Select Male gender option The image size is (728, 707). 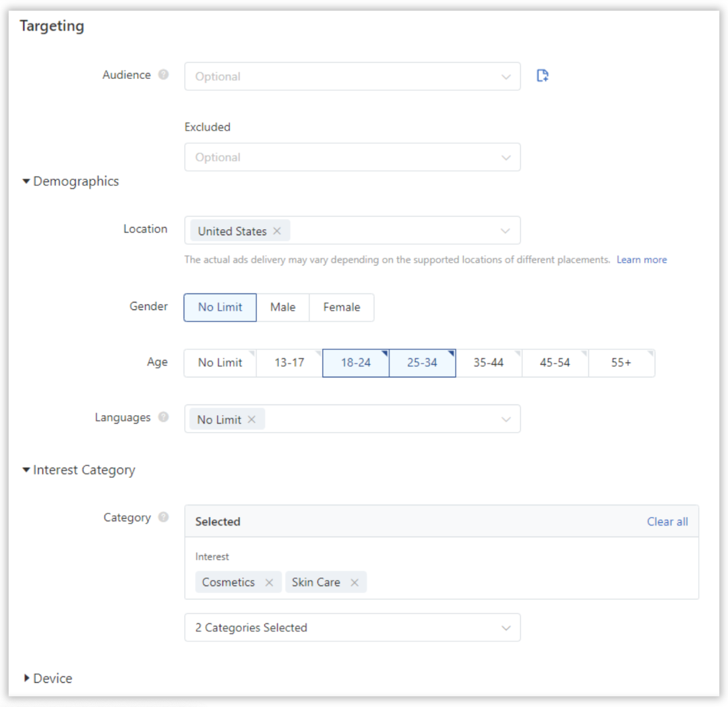[282, 307]
